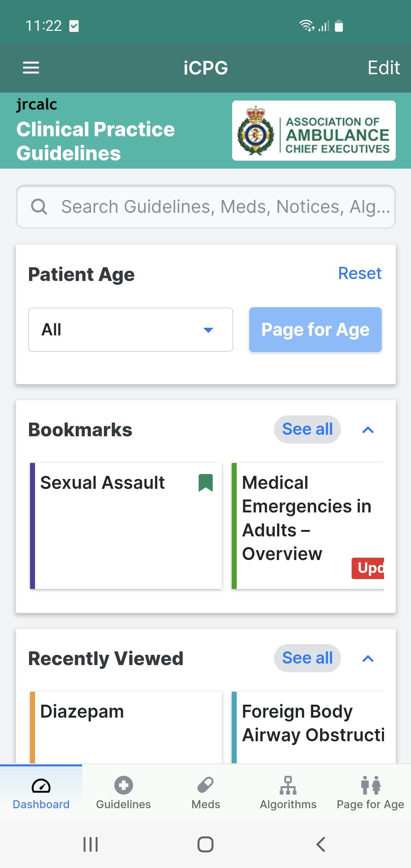
Task: Collapse the Recently Viewed section
Action: coord(368,659)
